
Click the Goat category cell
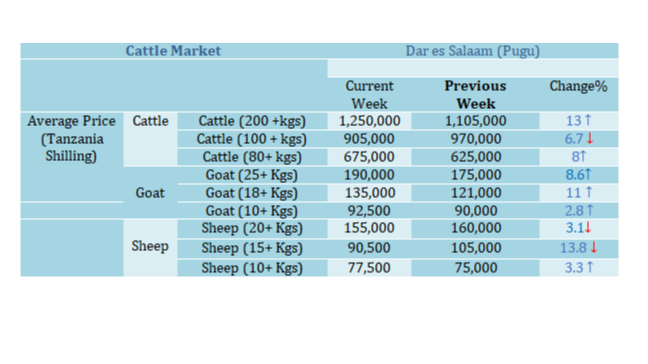coord(150,193)
